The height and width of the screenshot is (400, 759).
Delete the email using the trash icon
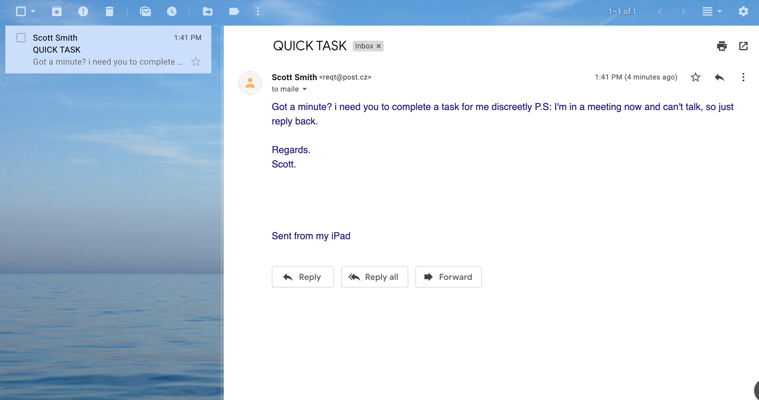[109, 11]
